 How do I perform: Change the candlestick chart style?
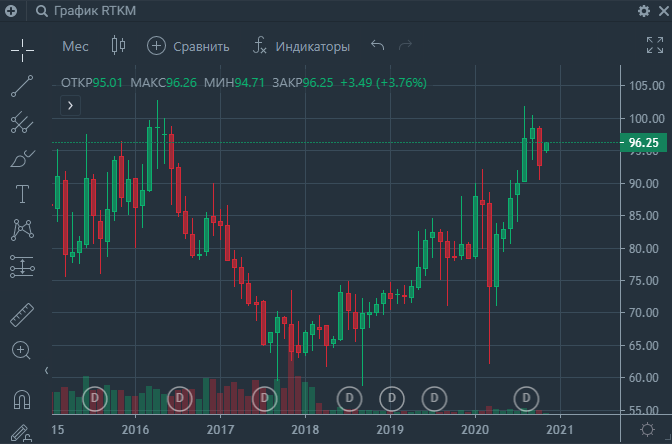[x=118, y=45]
